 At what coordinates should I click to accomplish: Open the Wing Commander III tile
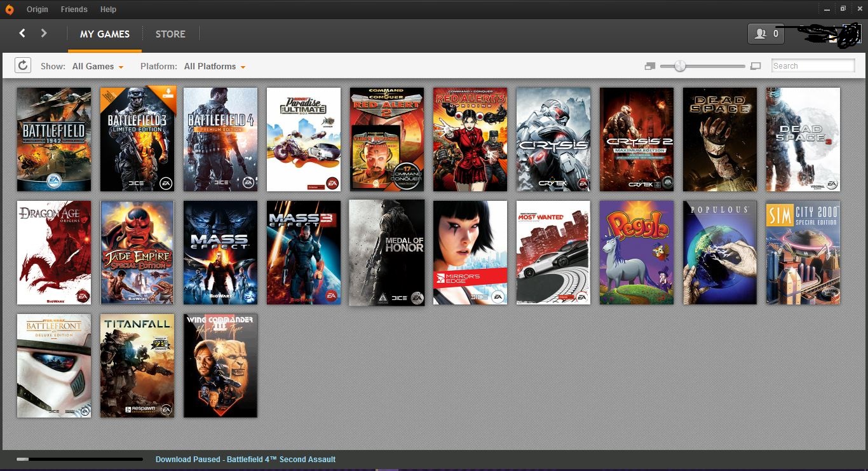220,365
